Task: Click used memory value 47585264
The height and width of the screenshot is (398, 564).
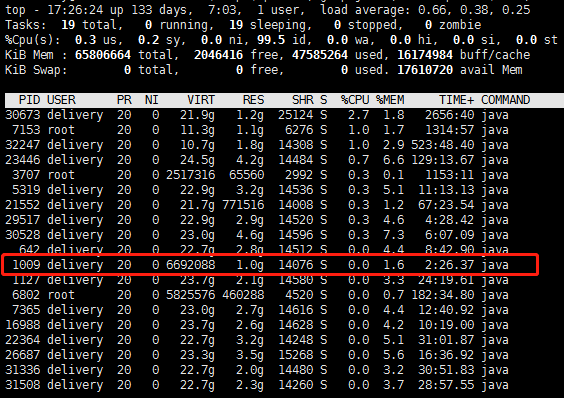Action: [320, 55]
